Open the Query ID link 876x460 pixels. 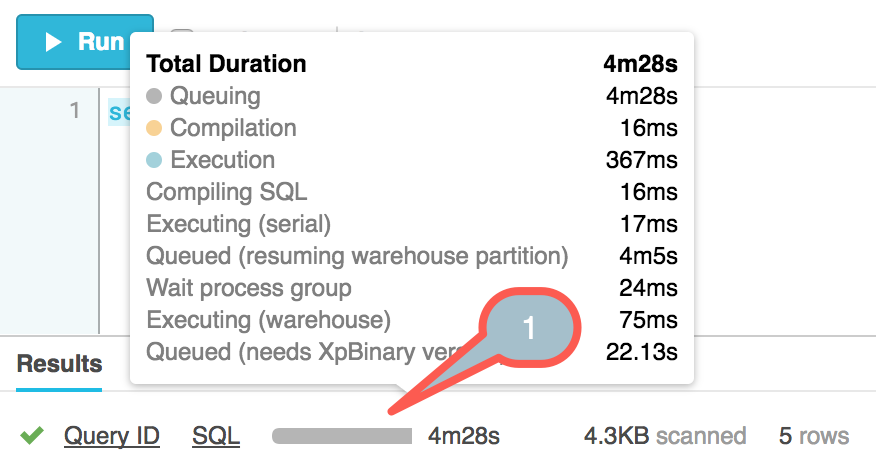click(111, 436)
